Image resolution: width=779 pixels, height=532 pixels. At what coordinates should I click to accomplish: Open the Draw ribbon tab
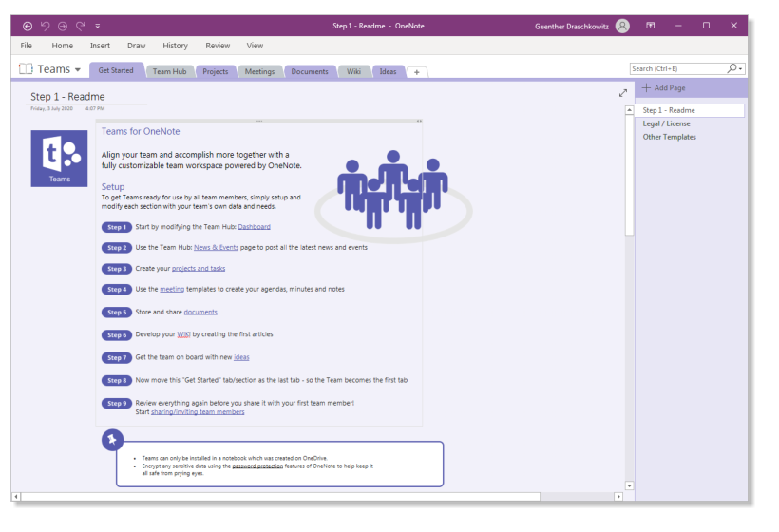point(136,46)
